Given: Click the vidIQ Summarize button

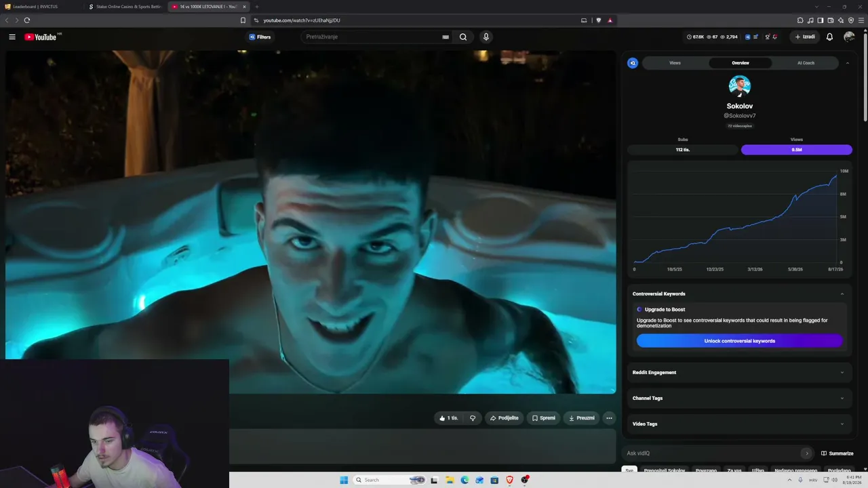Looking at the screenshot, I should (x=837, y=453).
